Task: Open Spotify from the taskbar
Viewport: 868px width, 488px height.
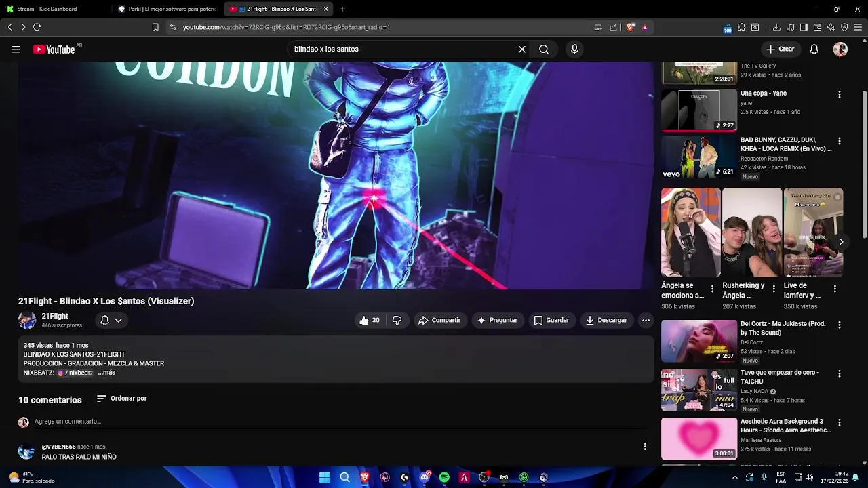Action: click(x=444, y=478)
